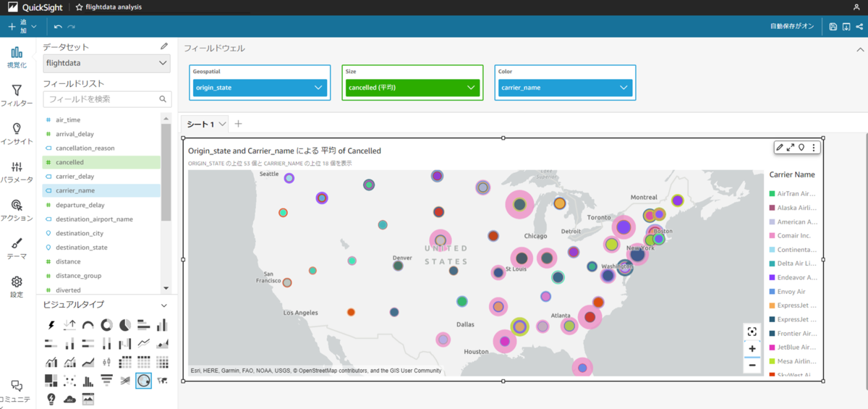Select the donut chart visual type

click(106, 324)
